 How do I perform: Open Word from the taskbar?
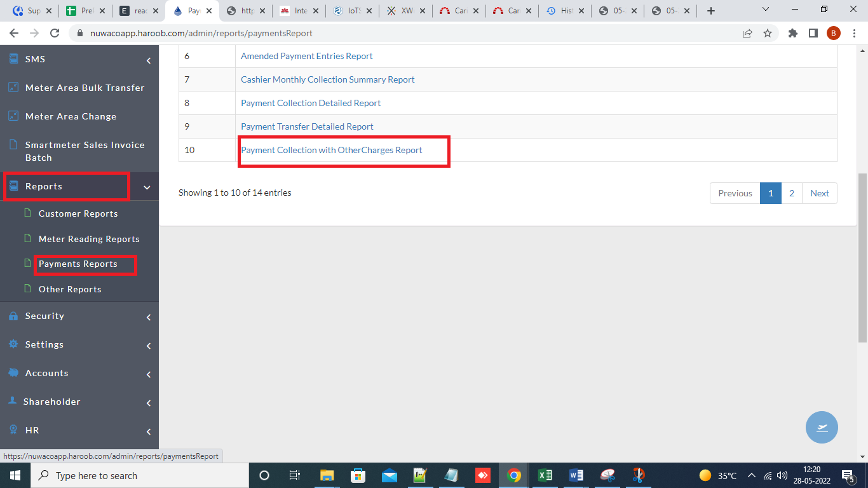pos(576,475)
